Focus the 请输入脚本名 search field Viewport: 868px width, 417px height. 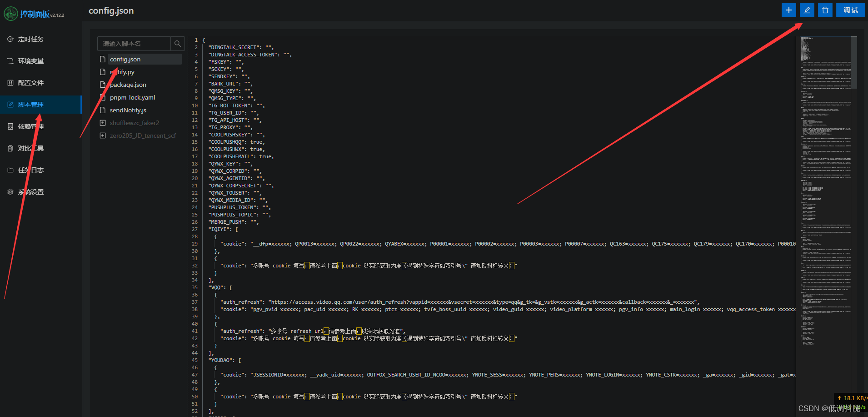[x=134, y=44]
